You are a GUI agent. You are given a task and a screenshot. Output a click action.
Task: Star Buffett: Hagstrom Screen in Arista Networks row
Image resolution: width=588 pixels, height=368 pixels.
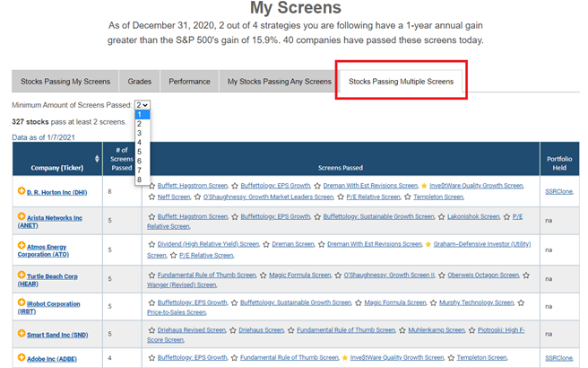[151, 216]
